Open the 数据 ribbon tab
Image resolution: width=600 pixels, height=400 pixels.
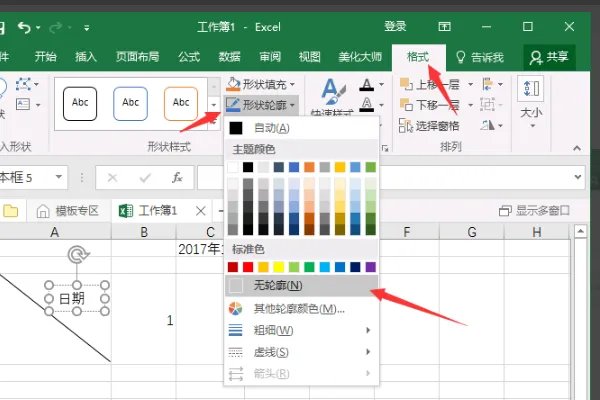click(229, 57)
